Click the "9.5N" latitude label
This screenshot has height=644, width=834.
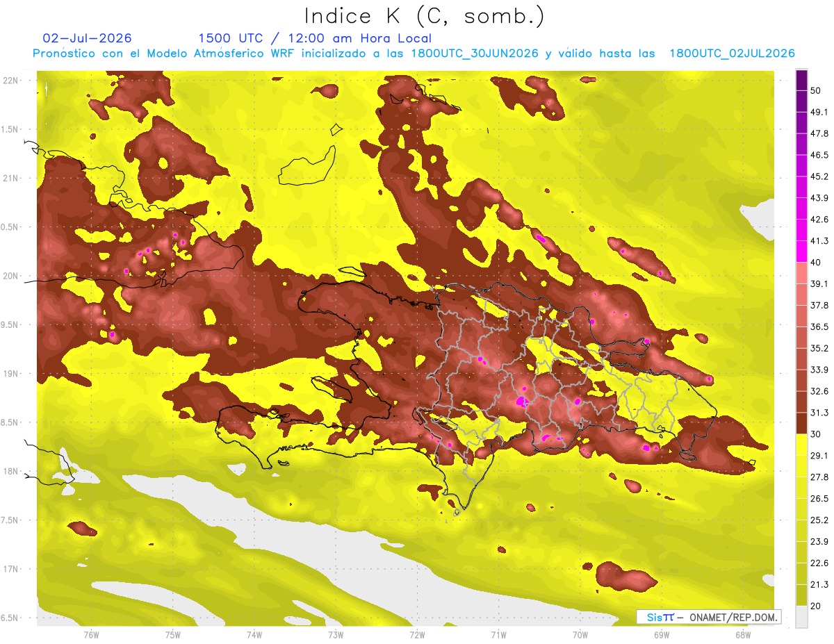tap(10, 324)
